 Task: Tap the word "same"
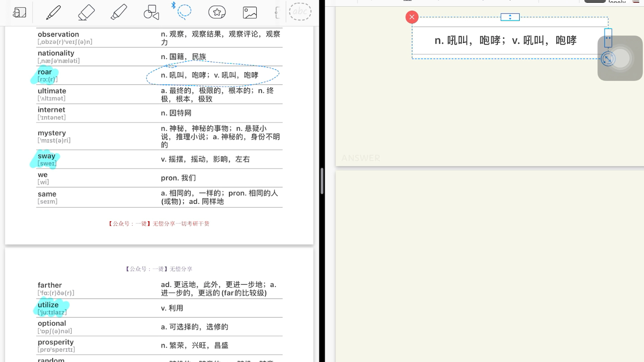(x=47, y=194)
